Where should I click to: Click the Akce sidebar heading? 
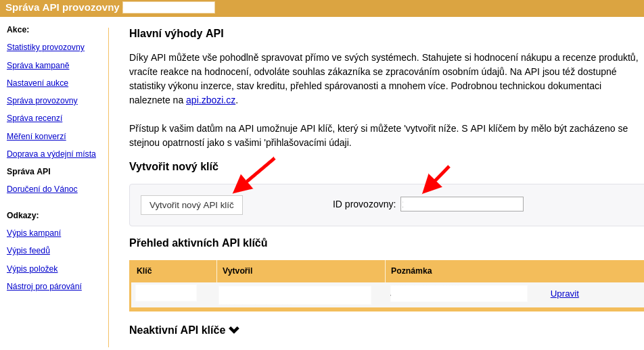coord(18,30)
